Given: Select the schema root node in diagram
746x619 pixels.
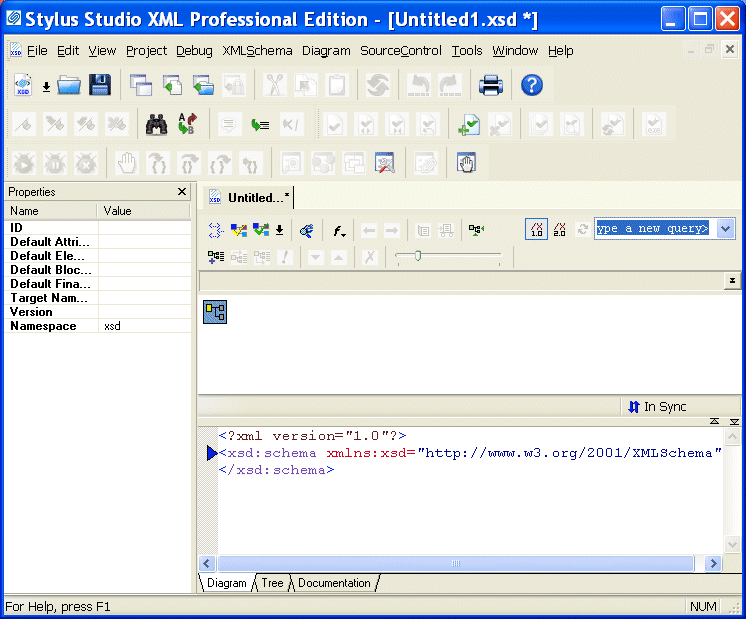Looking at the screenshot, I should pos(215,312).
